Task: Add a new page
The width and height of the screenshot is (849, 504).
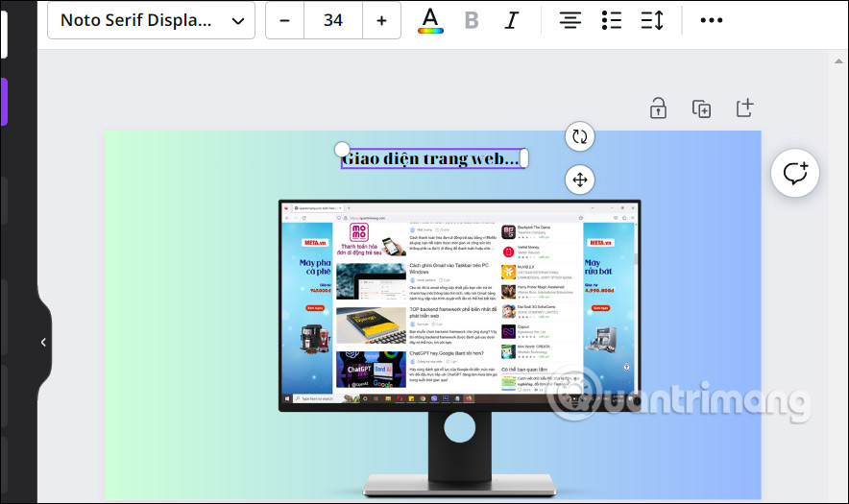Action: coord(744,108)
